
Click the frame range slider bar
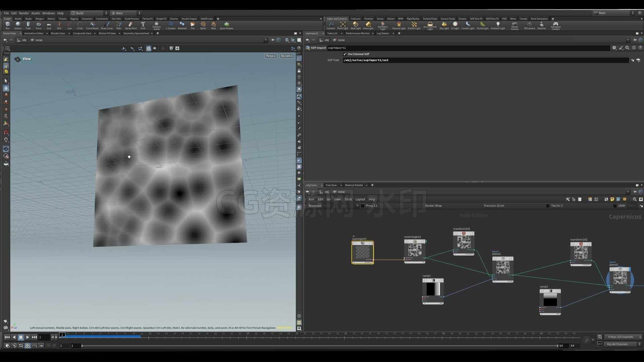tap(319, 346)
